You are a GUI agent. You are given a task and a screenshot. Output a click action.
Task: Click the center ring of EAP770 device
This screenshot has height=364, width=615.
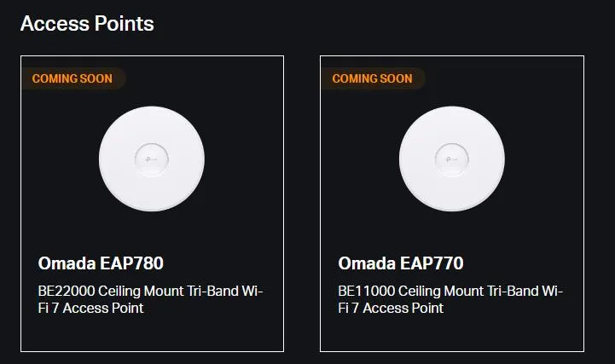[452, 159]
